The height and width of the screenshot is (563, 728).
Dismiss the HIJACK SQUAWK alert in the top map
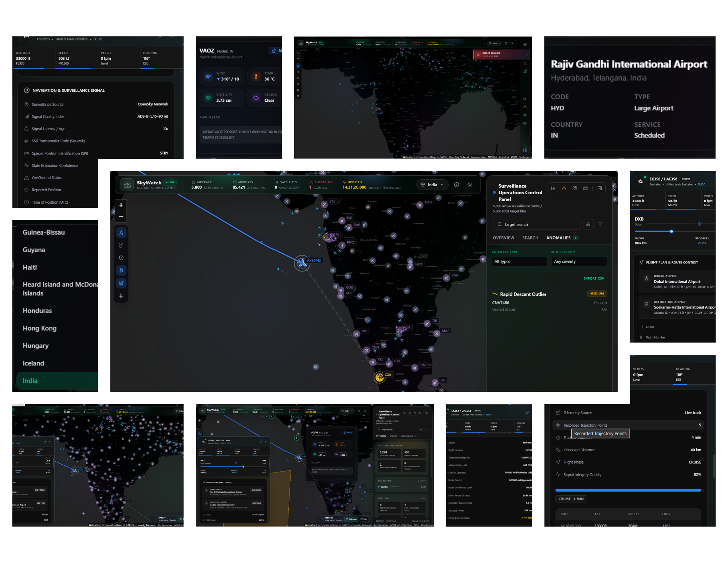coord(527,55)
